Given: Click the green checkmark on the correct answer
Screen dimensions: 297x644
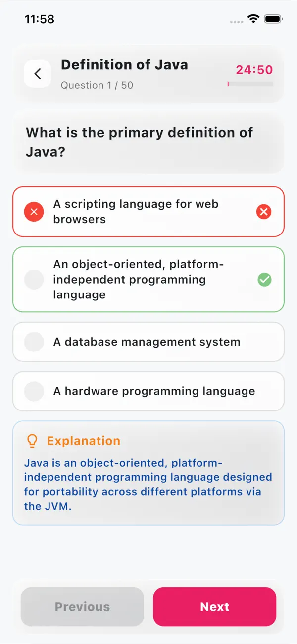Looking at the screenshot, I should [264, 280].
